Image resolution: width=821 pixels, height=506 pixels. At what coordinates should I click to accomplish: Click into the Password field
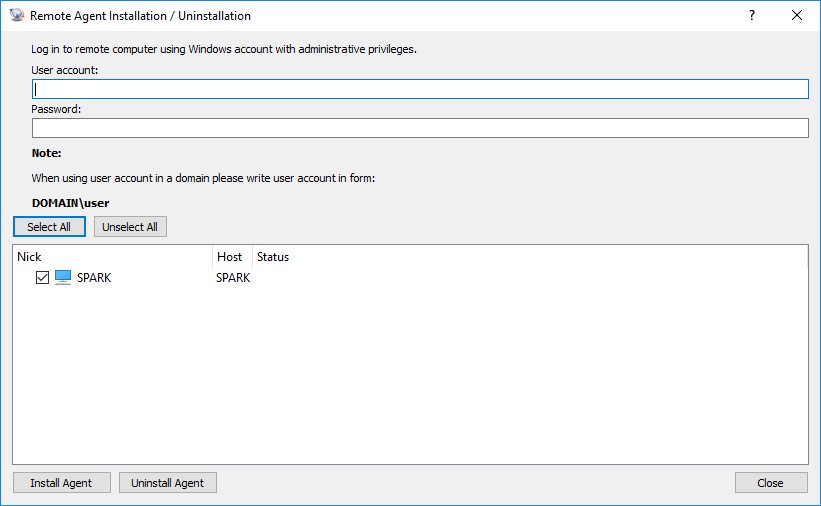point(420,128)
